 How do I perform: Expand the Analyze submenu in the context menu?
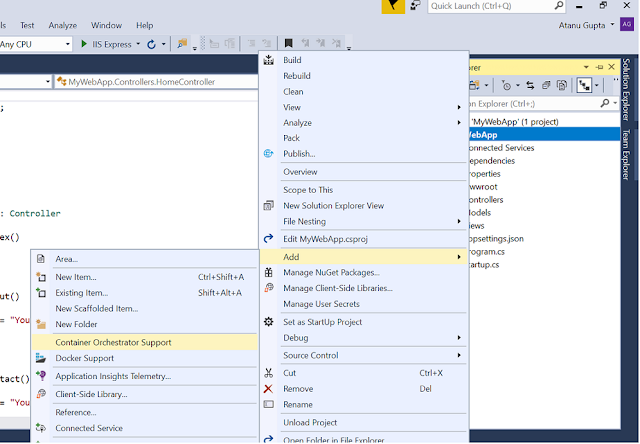[459, 122]
